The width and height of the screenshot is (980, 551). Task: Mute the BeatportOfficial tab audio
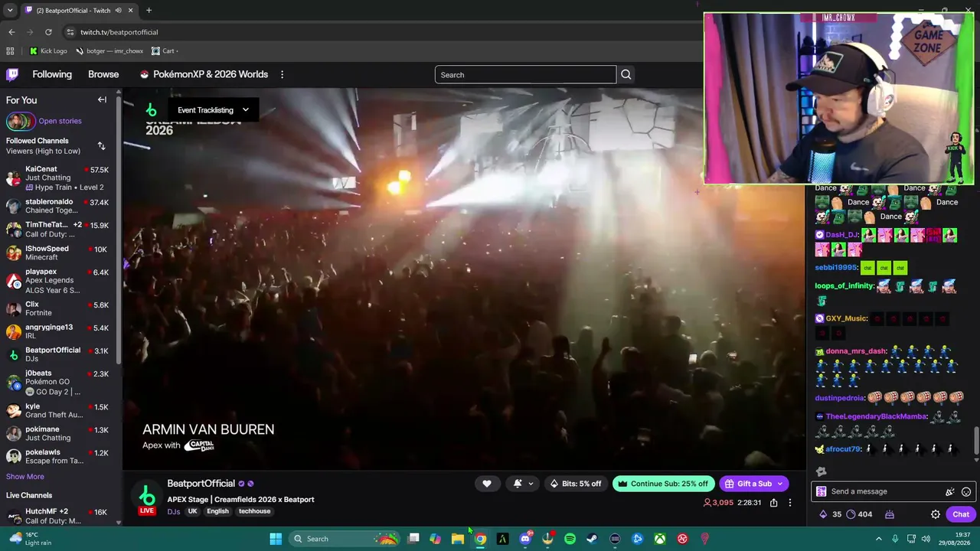pyautogui.click(x=119, y=11)
